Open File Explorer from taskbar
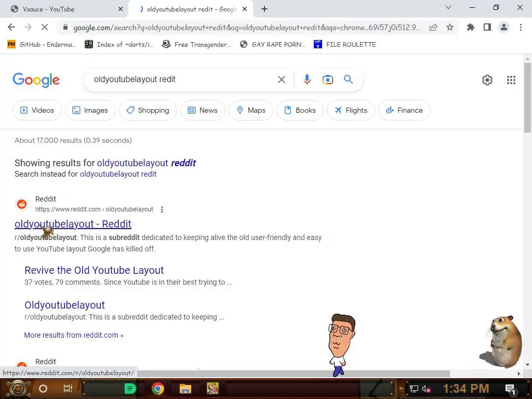 pyautogui.click(x=185, y=389)
